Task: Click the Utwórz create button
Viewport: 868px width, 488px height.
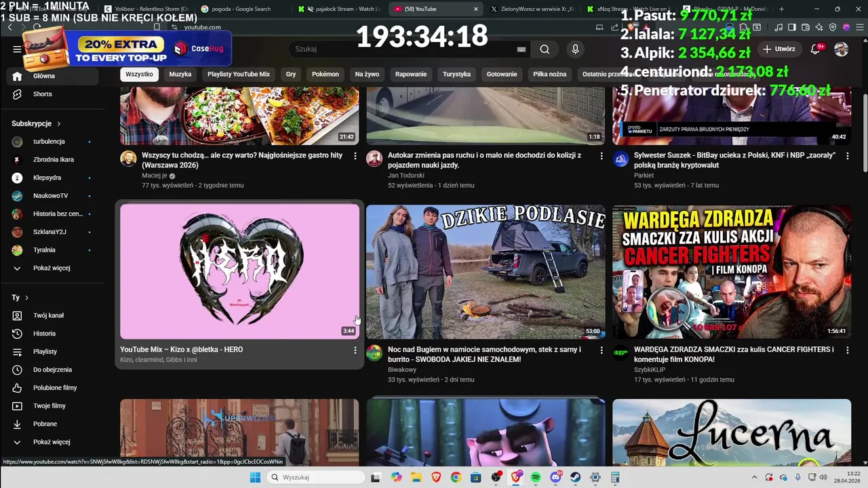Action: (778, 49)
